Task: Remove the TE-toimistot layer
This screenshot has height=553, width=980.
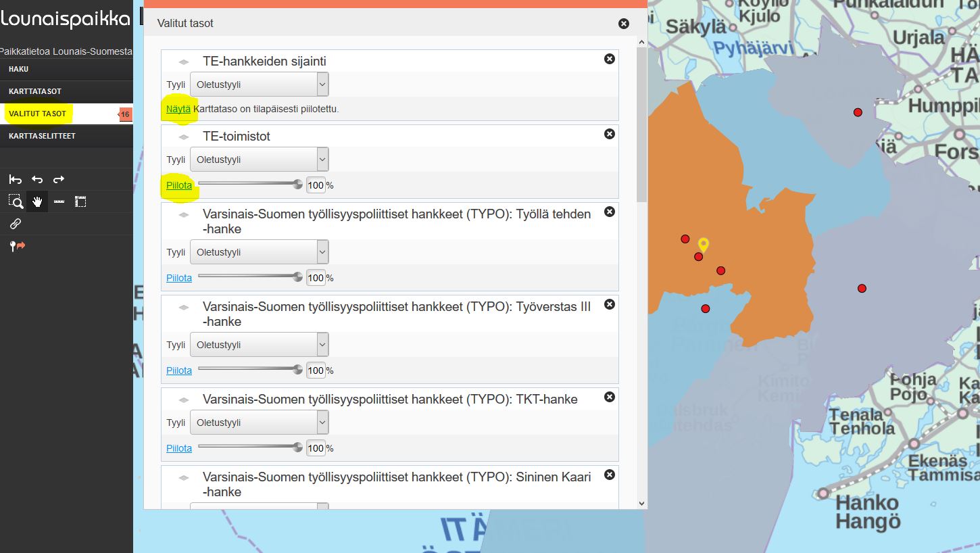Action: (609, 135)
